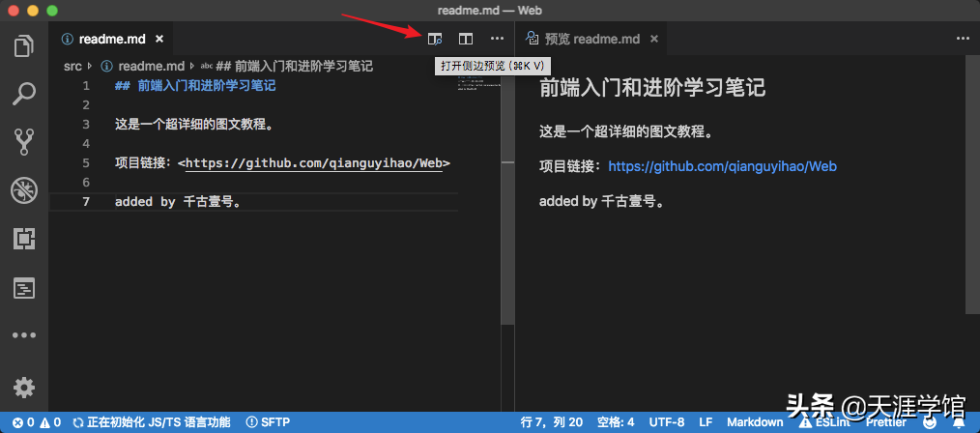Change end-of-line via LF status item
The width and height of the screenshot is (980, 433).
click(x=706, y=422)
